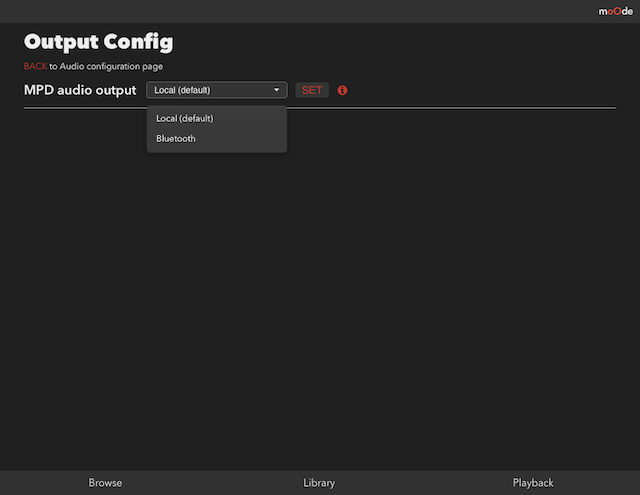Open the MPD audio output select box
640x495 pixels.
(x=217, y=90)
